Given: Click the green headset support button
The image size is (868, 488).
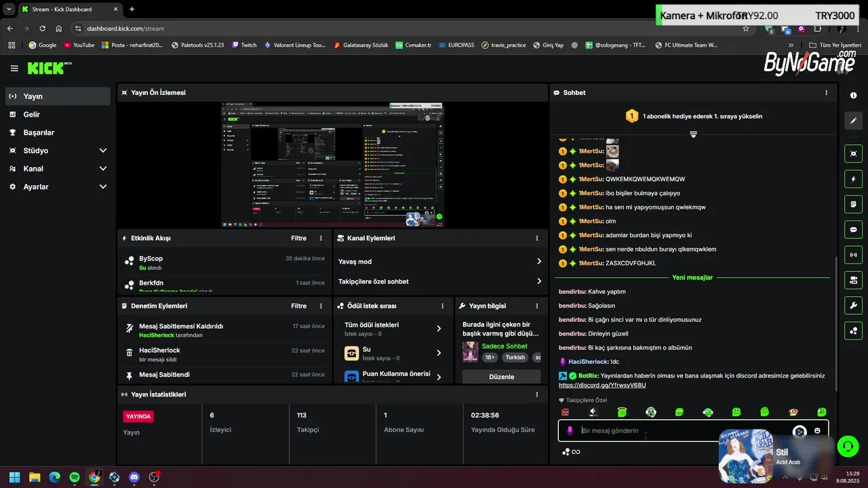Looking at the screenshot, I should 848,446.
